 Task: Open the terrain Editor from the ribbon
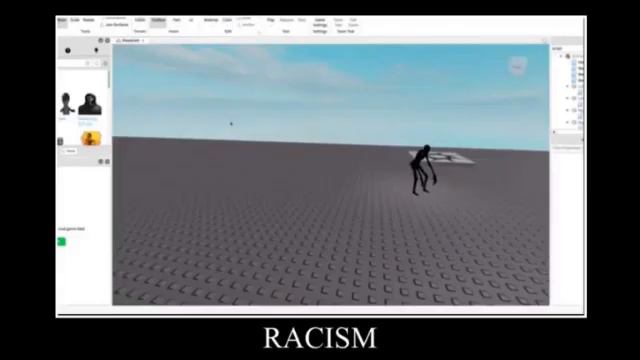tap(140, 20)
